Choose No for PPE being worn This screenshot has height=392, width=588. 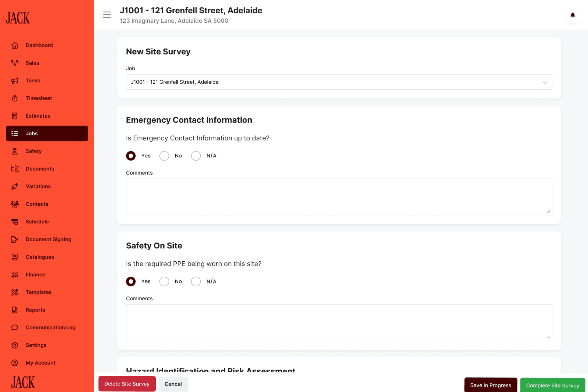(164, 281)
